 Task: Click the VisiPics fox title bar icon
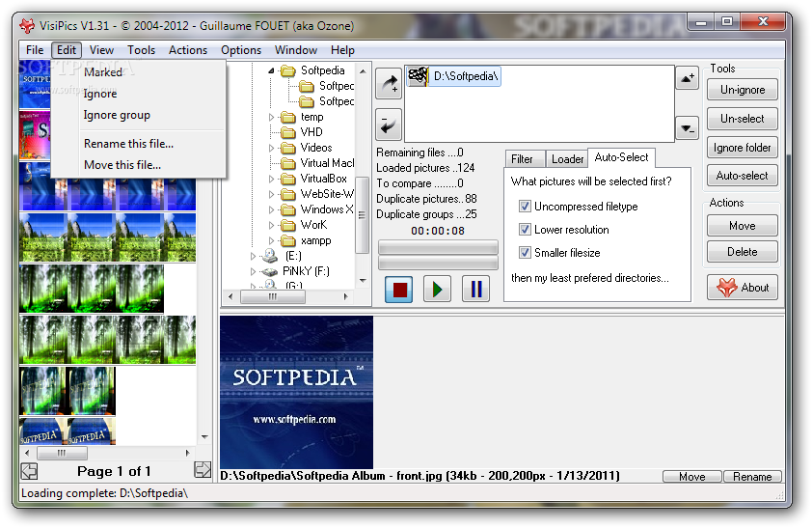27,25
